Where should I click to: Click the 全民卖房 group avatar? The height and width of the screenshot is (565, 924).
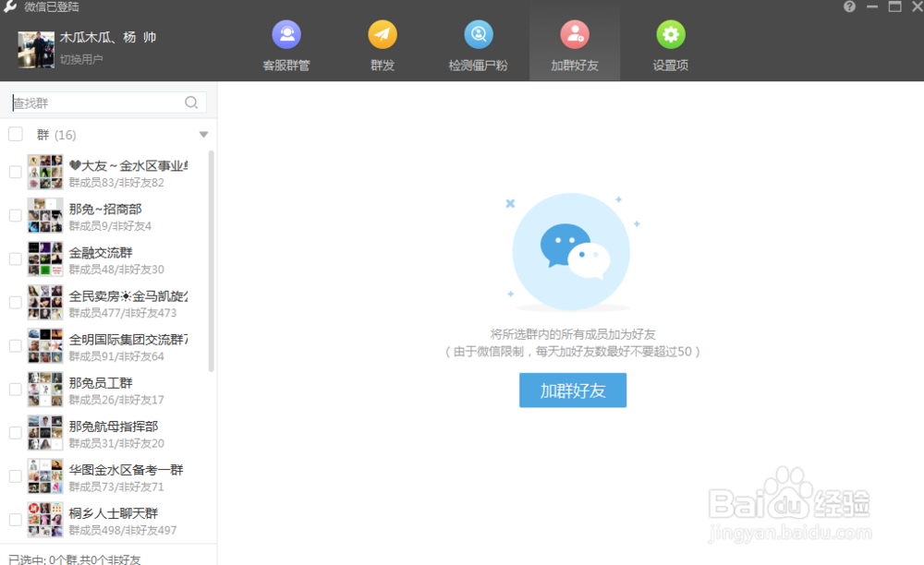[45, 303]
